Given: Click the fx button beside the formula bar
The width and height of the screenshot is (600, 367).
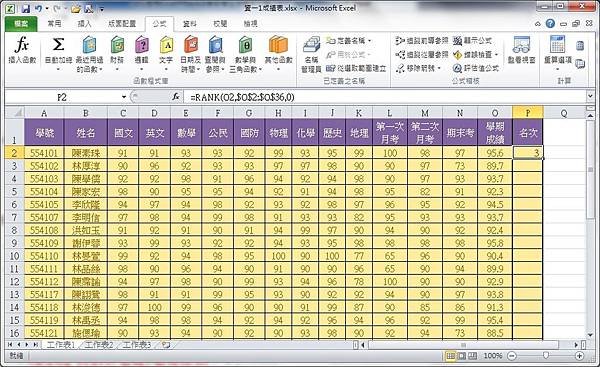Looking at the screenshot, I should pyautogui.click(x=176, y=97).
